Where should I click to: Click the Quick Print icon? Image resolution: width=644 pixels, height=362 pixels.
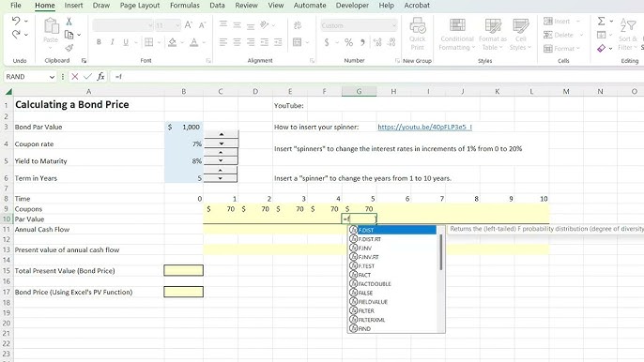417,34
